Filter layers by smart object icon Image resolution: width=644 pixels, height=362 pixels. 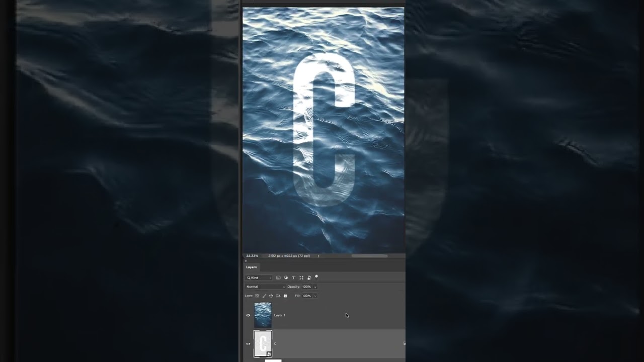(309, 278)
